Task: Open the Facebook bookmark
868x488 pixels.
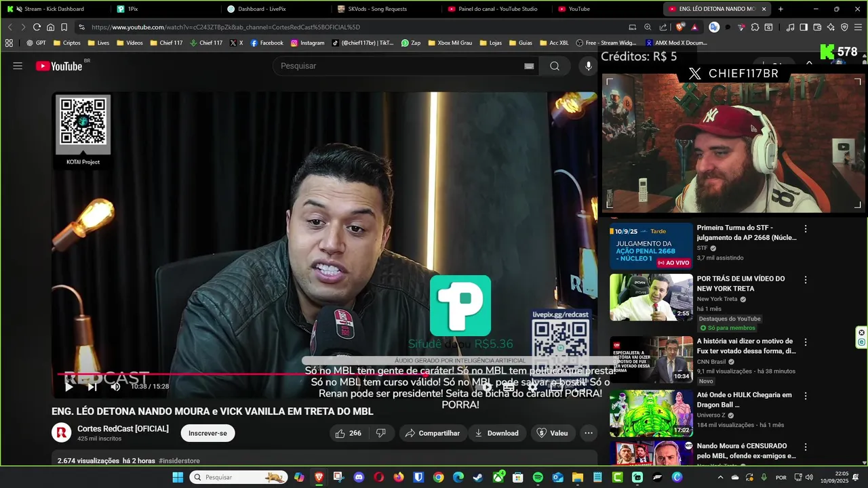Action: tap(267, 43)
